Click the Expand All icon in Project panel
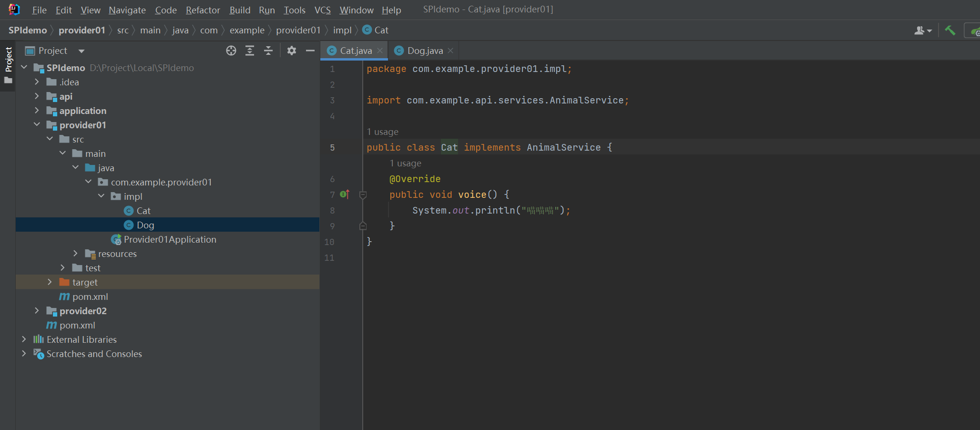 (250, 51)
